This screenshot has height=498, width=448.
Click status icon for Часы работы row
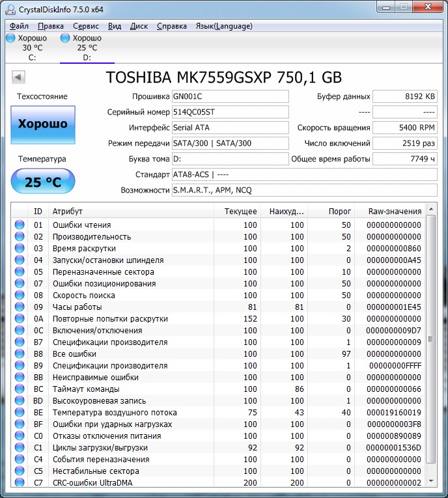click(x=20, y=307)
